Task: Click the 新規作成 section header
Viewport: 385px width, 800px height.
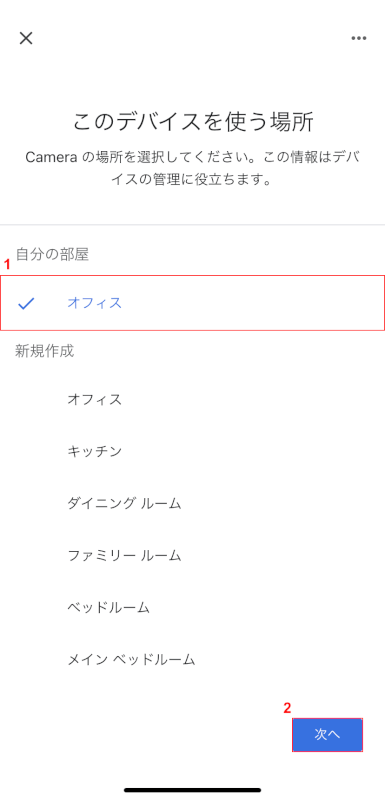Action: [x=45, y=351]
